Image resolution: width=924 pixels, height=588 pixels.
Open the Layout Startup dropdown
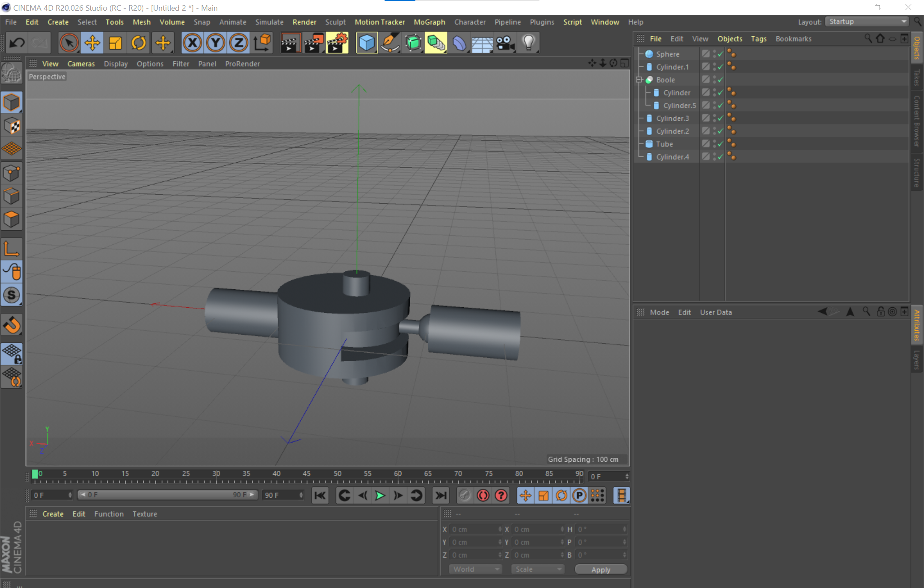(867, 22)
